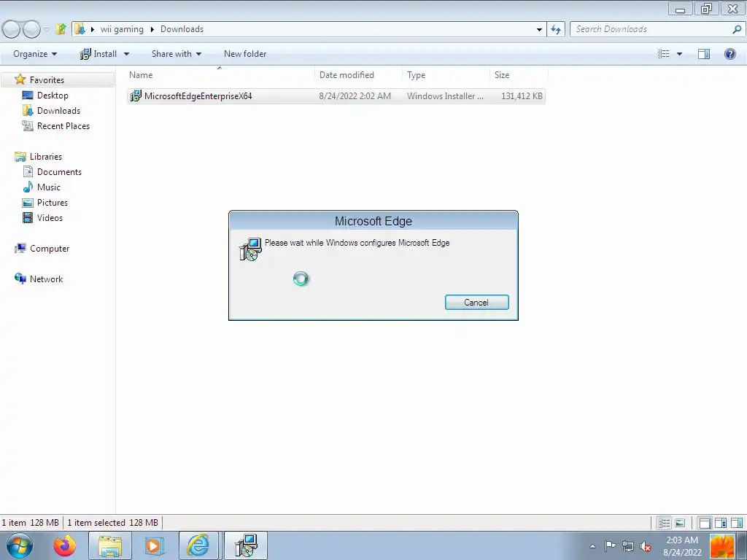Create a New folder
Image resolution: width=747 pixels, height=560 pixels.
coord(245,54)
